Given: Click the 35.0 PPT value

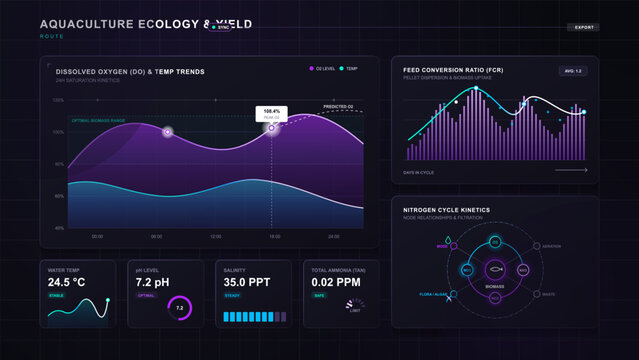Looking at the screenshot, I should coord(247,282).
